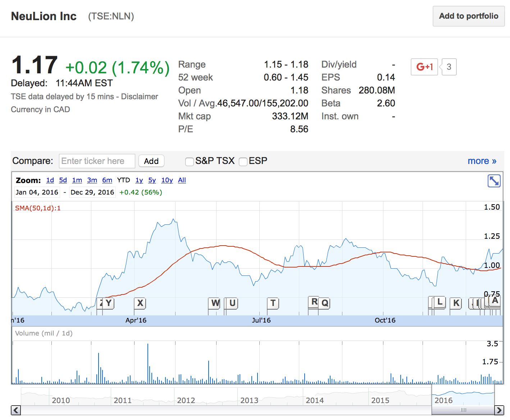Open news flag W on the chart

click(215, 303)
